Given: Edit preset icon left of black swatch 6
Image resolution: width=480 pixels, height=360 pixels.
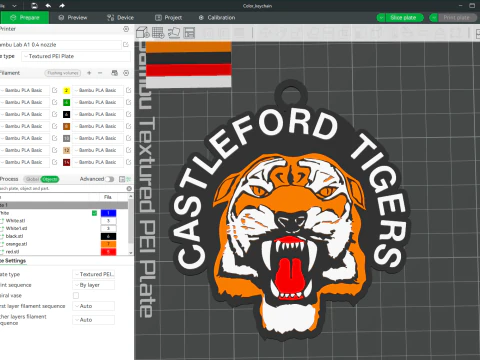Looking at the screenshot, I should tap(55, 114).
